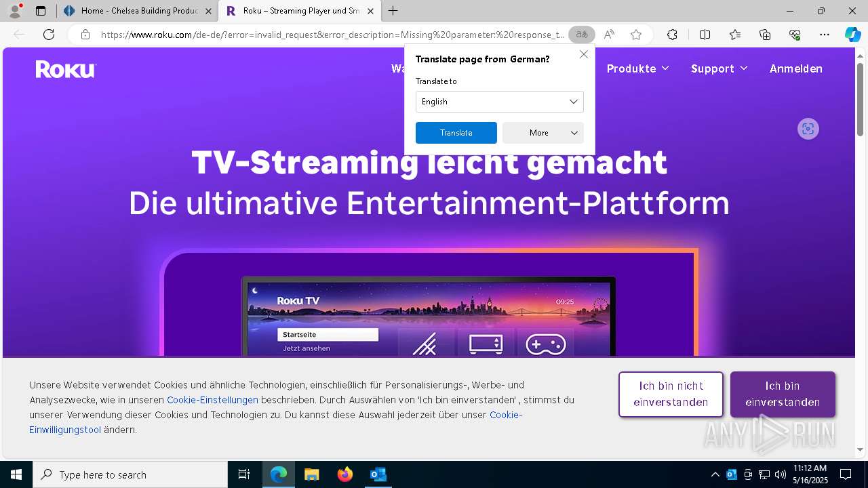Screen dimensions: 868x488
Task: Enable split screen view
Action: [x=705, y=35]
